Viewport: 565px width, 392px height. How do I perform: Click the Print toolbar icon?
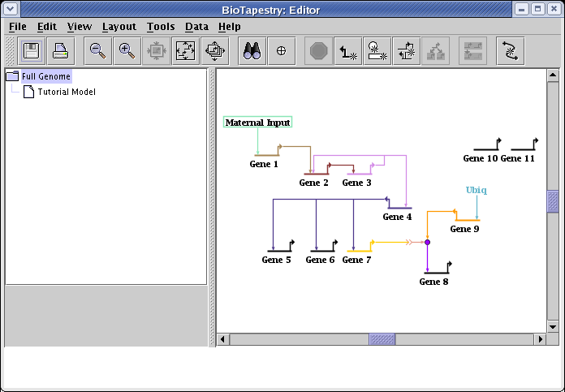point(61,50)
